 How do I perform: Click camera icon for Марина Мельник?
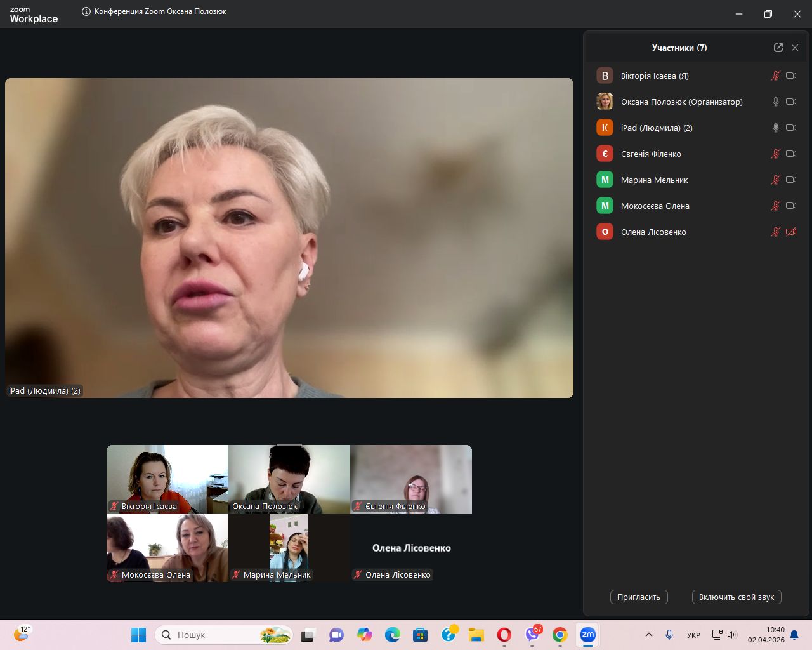pyautogui.click(x=791, y=180)
